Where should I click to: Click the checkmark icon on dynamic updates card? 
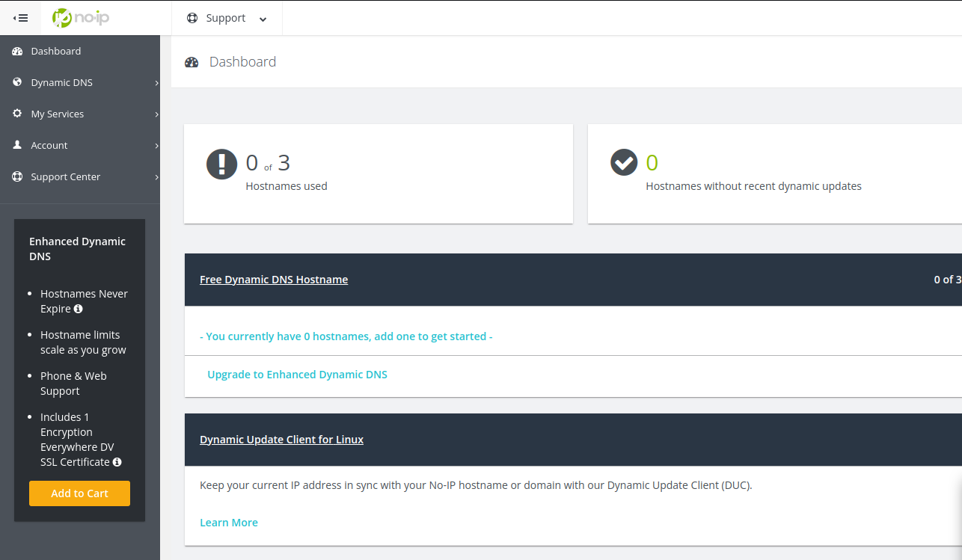624,161
